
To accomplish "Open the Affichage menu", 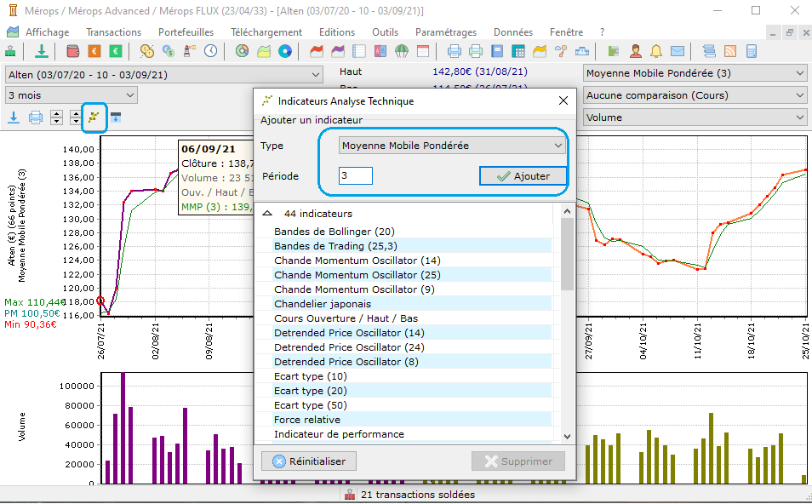I will (x=47, y=32).
